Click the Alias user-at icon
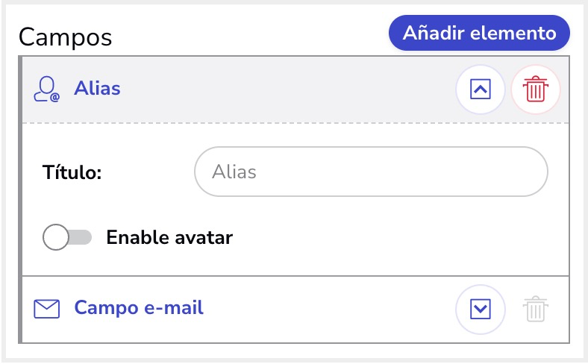The height and width of the screenshot is (364, 588). click(46, 90)
